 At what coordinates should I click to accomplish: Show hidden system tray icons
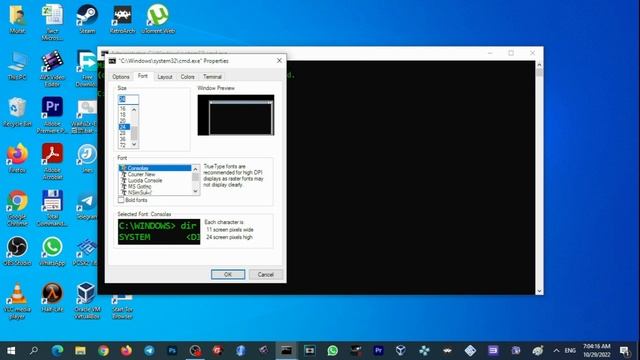[x=556, y=351]
